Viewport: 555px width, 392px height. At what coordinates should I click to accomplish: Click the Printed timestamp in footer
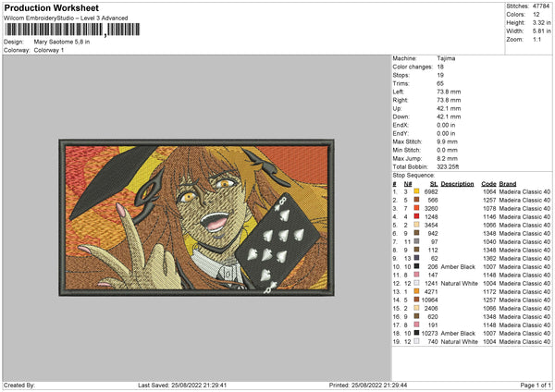coord(368,385)
